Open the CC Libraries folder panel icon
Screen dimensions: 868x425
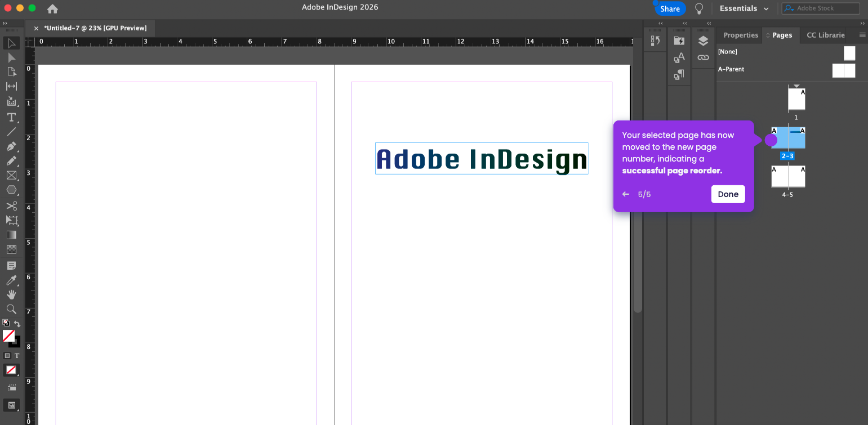click(679, 41)
